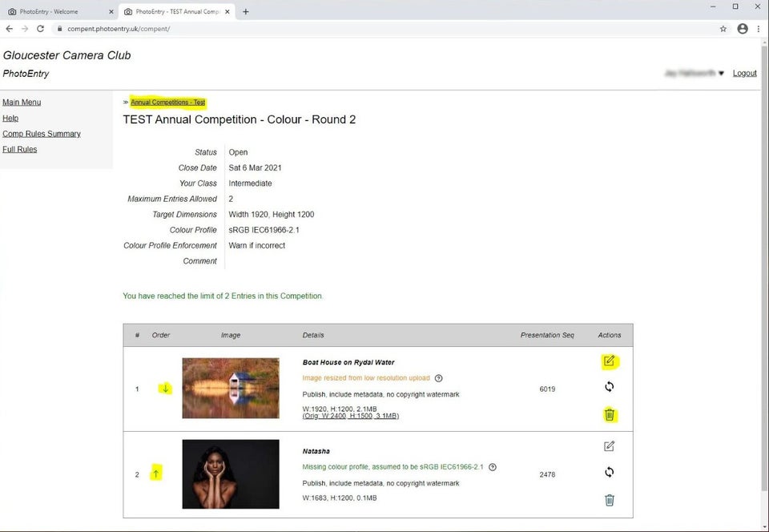This screenshot has height=532, width=769.
Task: Click the sRGB IEC61966-2.1 colour profile value
Action: tap(264, 230)
